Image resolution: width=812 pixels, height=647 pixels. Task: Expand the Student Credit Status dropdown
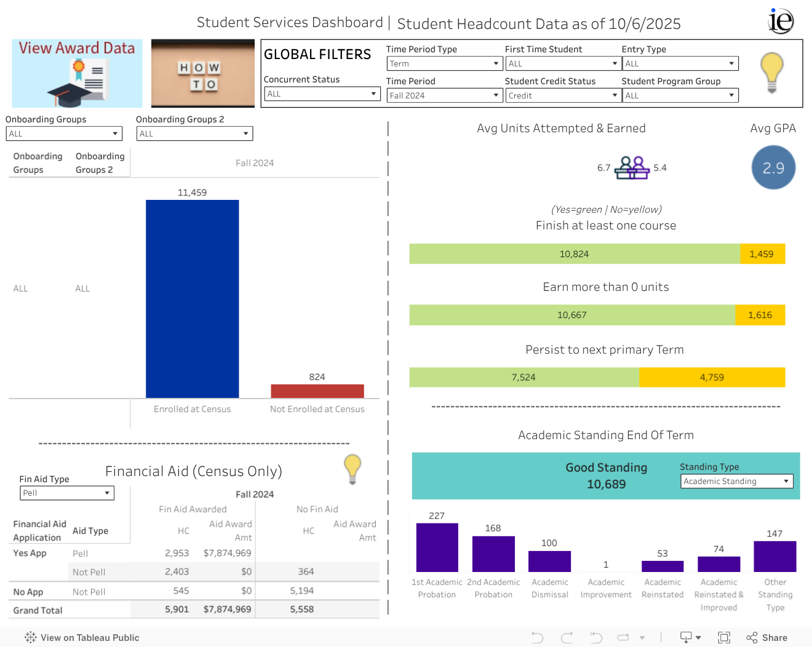pos(562,95)
